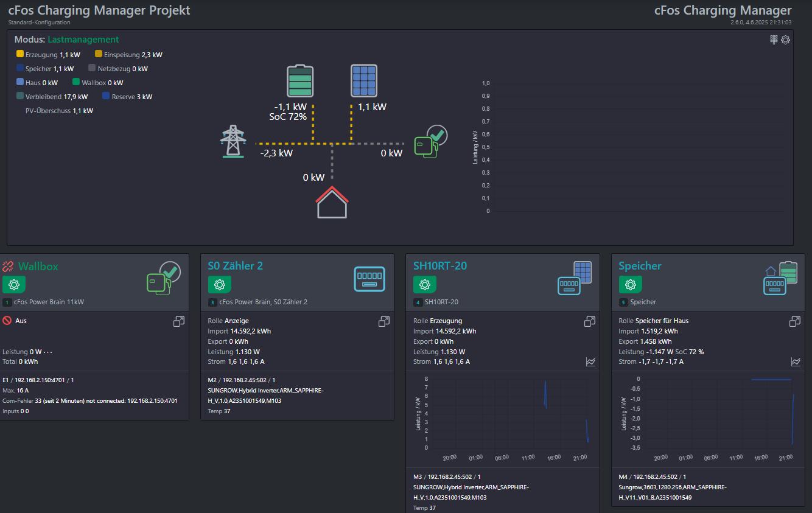
Task: Click the SH10RT-20 power history chart
Action: 503,419
